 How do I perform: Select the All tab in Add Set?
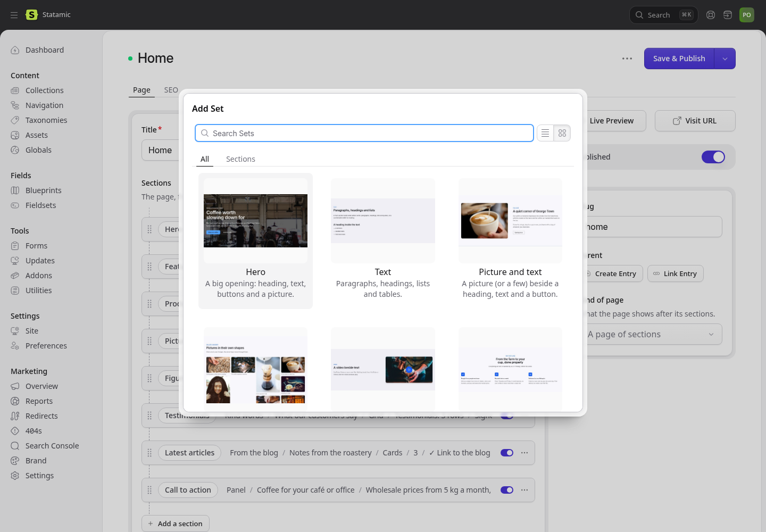205,159
